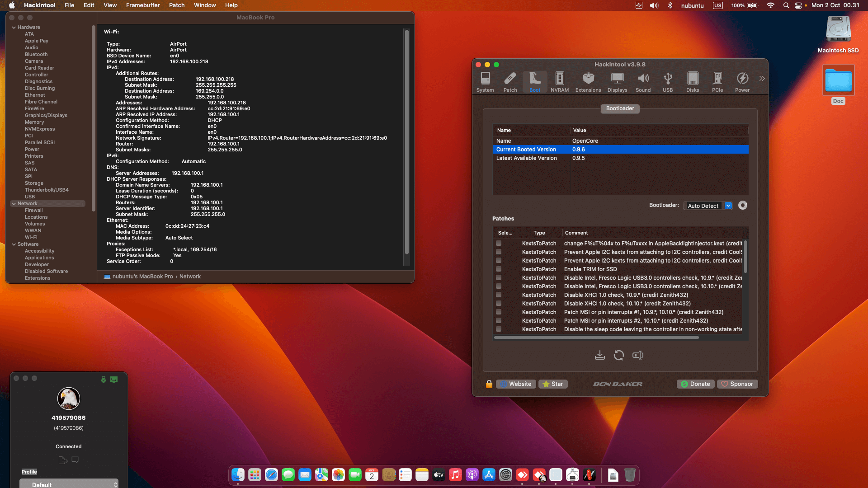Open the Patch menu in the menu bar
The width and height of the screenshot is (868, 488).
coord(176,5)
